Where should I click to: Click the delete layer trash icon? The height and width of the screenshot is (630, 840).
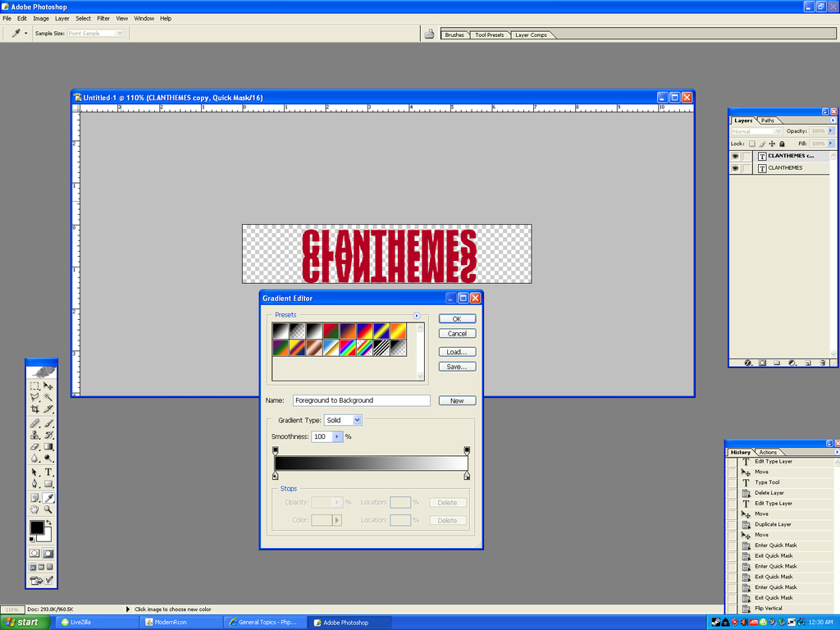tap(823, 363)
